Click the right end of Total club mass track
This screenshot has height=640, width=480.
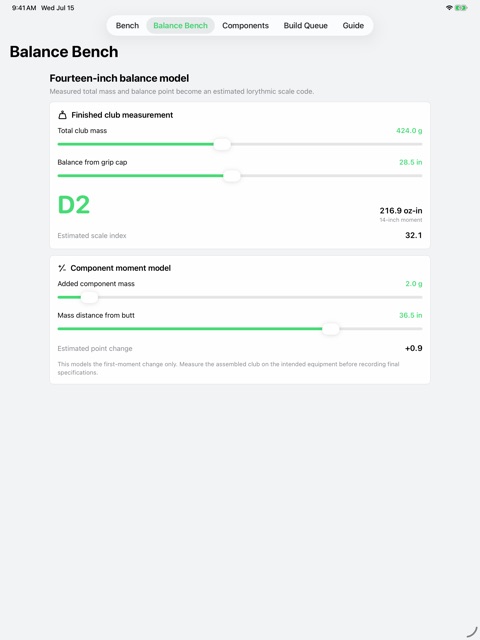tap(420, 144)
